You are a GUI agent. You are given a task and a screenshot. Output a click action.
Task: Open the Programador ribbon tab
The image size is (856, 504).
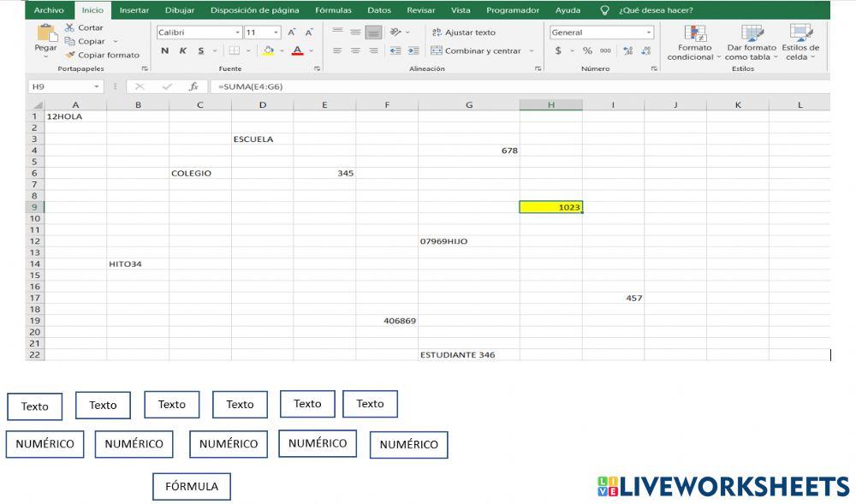(511, 9)
